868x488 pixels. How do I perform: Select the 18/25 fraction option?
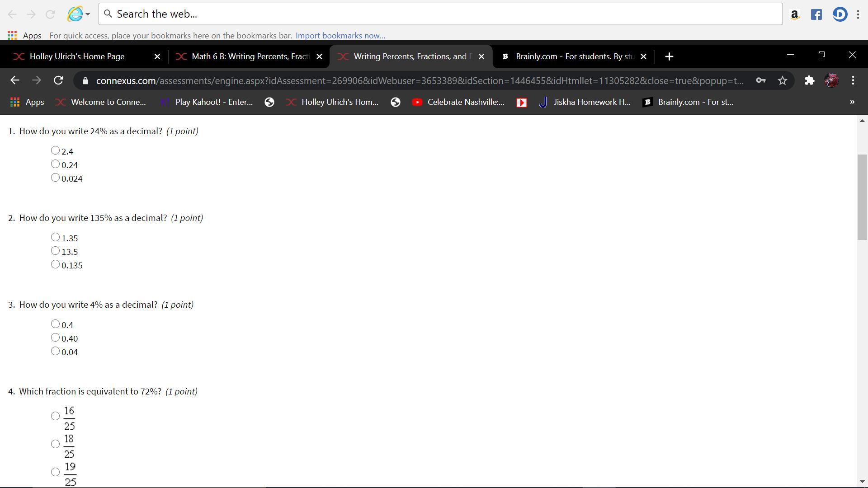coord(55,444)
